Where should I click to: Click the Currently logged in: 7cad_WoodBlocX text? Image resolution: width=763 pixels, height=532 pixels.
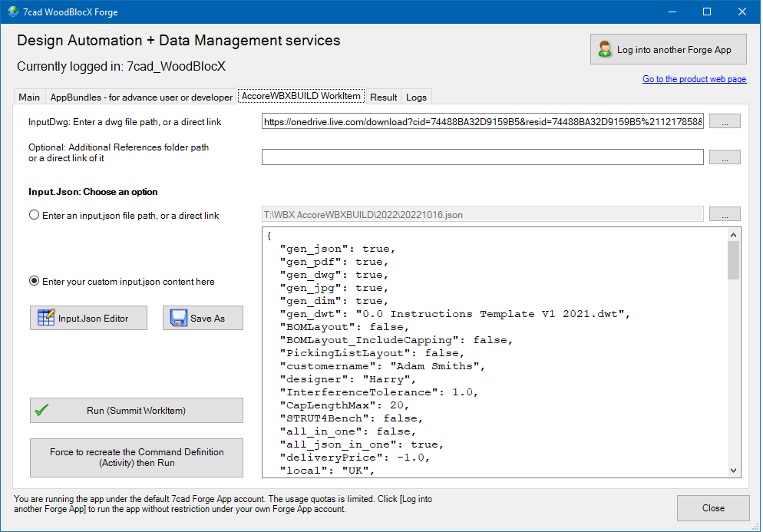coord(121,66)
